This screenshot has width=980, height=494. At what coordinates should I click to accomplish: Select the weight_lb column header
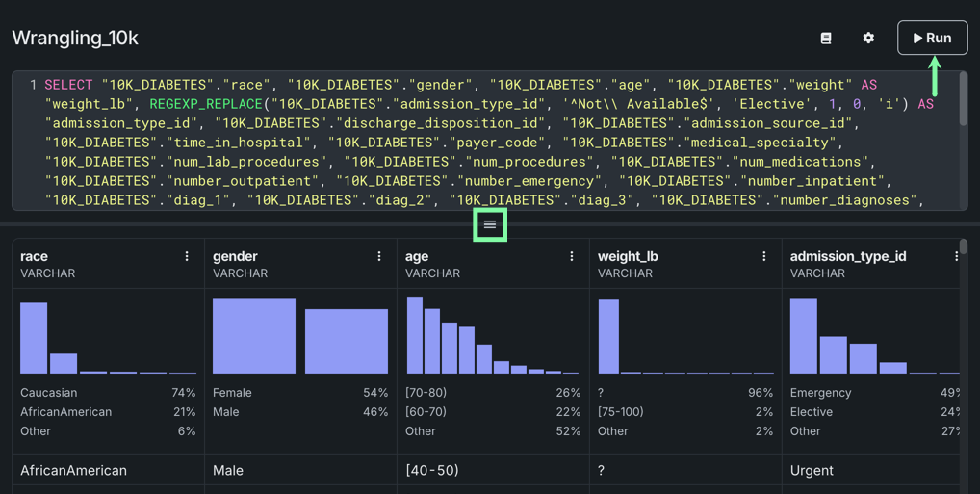[628, 256]
